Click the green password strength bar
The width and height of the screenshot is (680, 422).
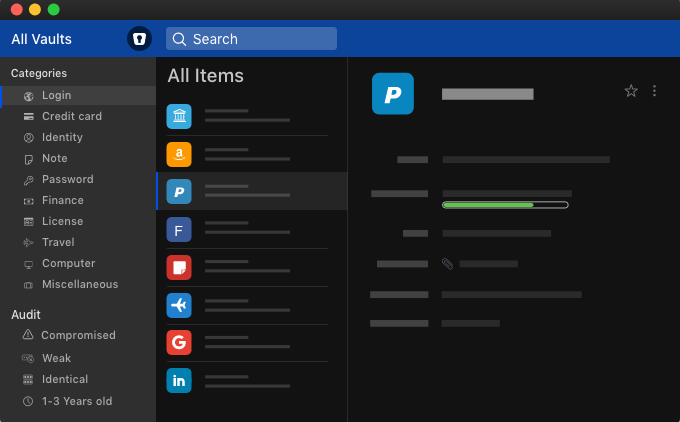pos(505,205)
